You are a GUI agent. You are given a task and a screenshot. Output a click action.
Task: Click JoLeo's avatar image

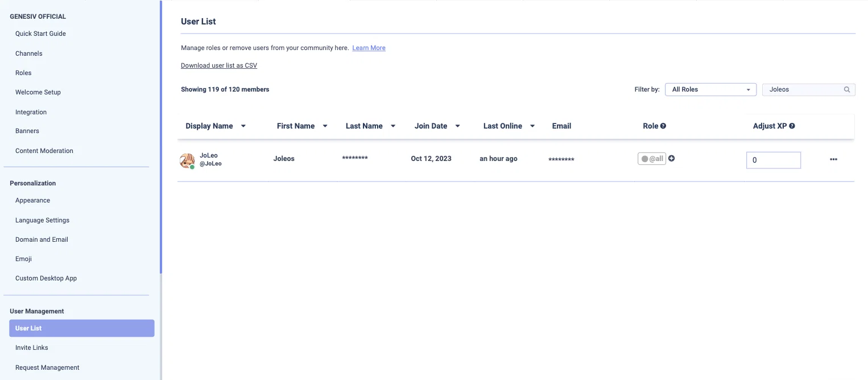click(x=187, y=161)
